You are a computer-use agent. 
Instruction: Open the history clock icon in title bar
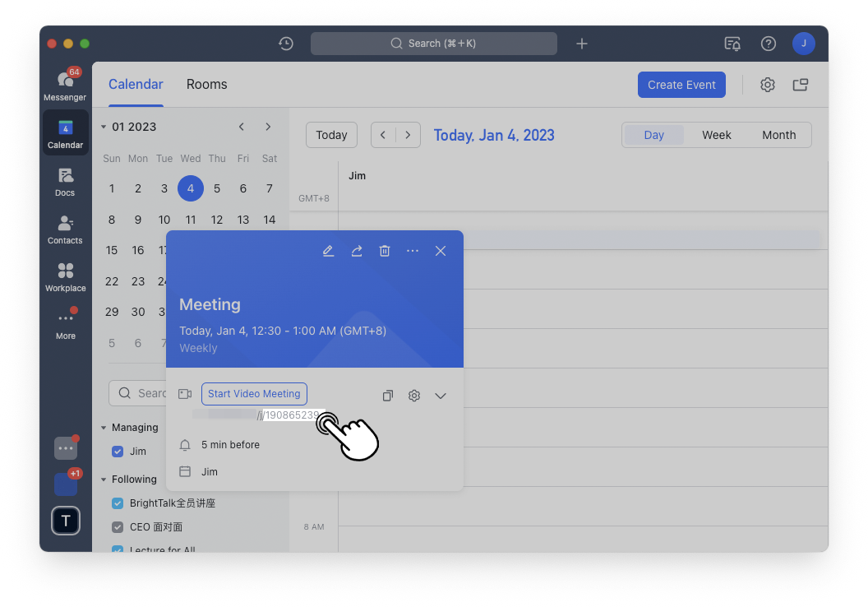pos(286,44)
